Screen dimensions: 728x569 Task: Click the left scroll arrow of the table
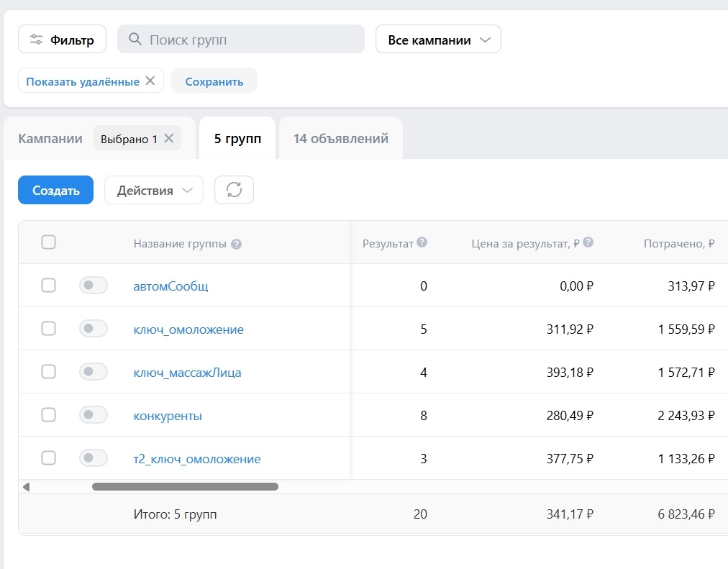(x=27, y=487)
